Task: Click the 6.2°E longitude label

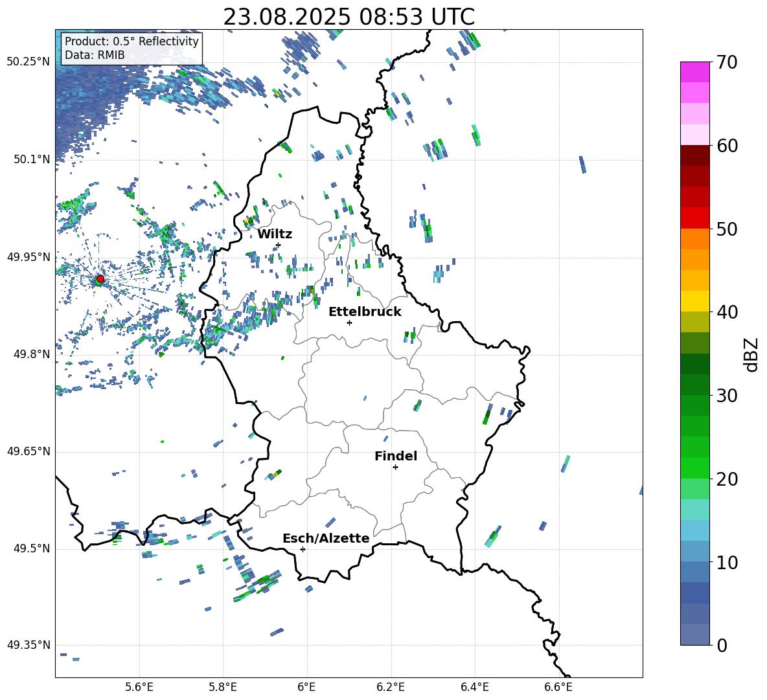Action: (x=391, y=687)
